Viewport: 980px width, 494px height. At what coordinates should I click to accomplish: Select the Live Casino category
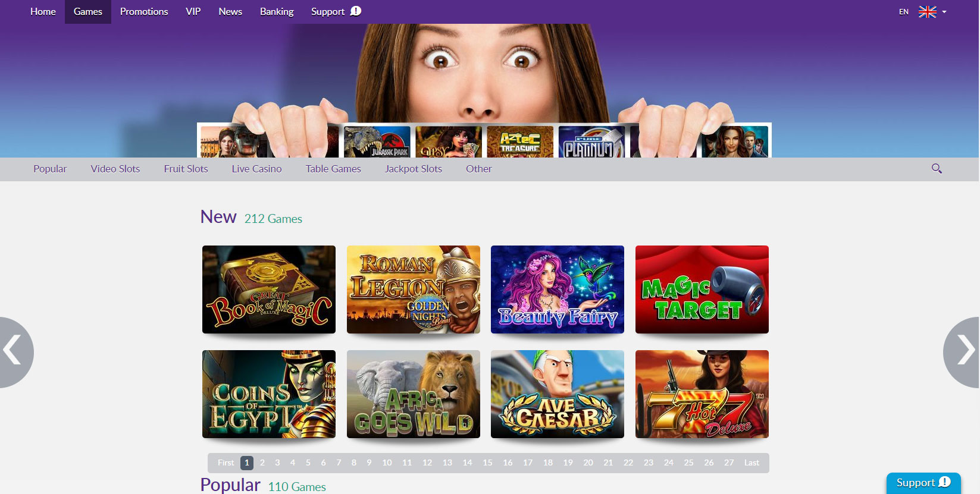click(256, 169)
